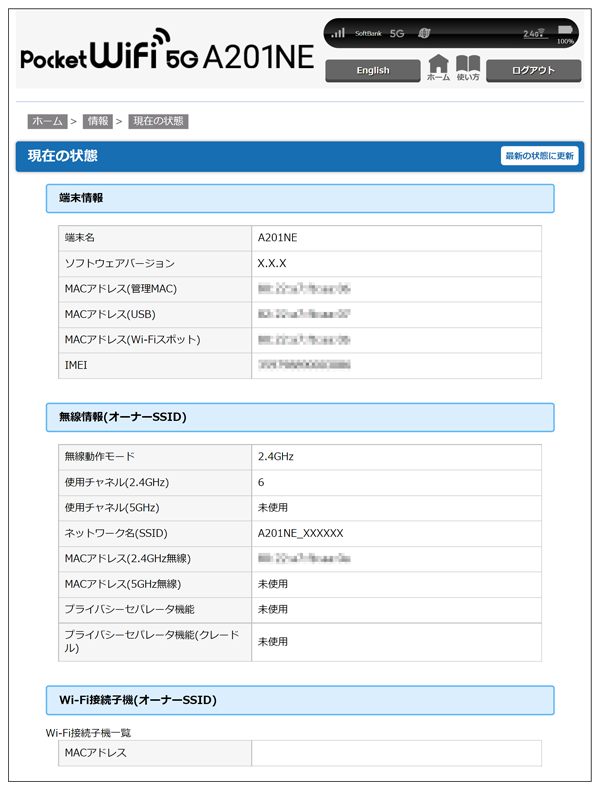Go to ホーム in the breadcrumb
Viewport: 600px width, 790px height.
(47, 121)
